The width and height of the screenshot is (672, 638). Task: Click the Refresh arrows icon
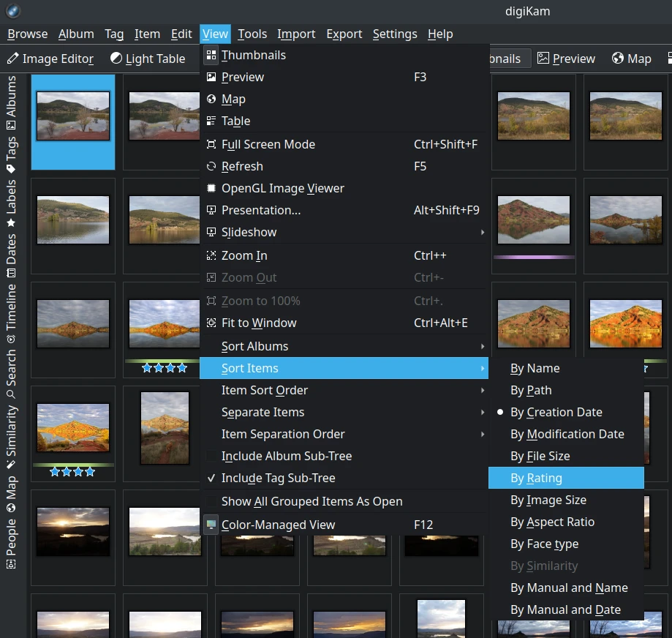[x=211, y=166]
